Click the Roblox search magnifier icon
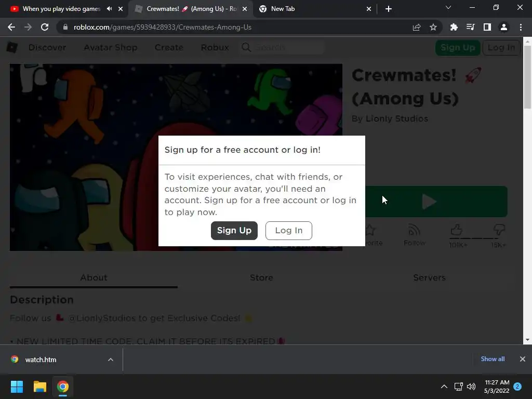 coord(246,47)
